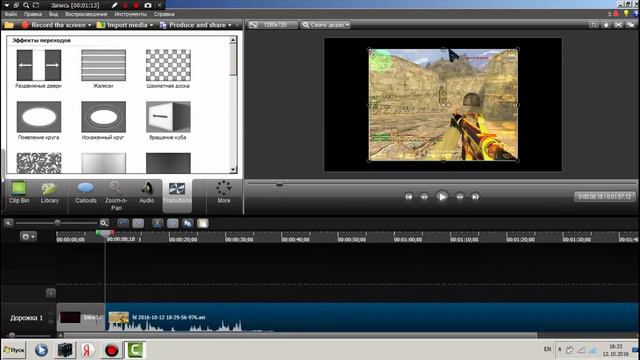
Task: Click the timeline paste icon
Action: click(x=203, y=223)
